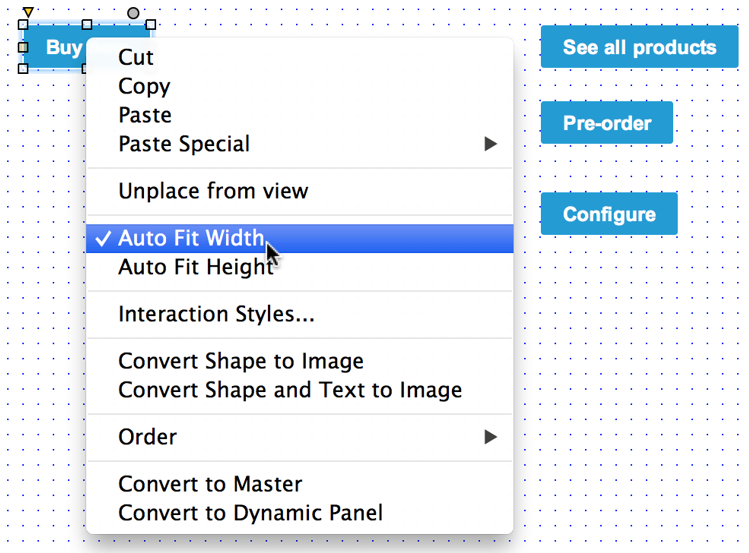
Task: Enable Auto Fit Height option
Action: 300,267
